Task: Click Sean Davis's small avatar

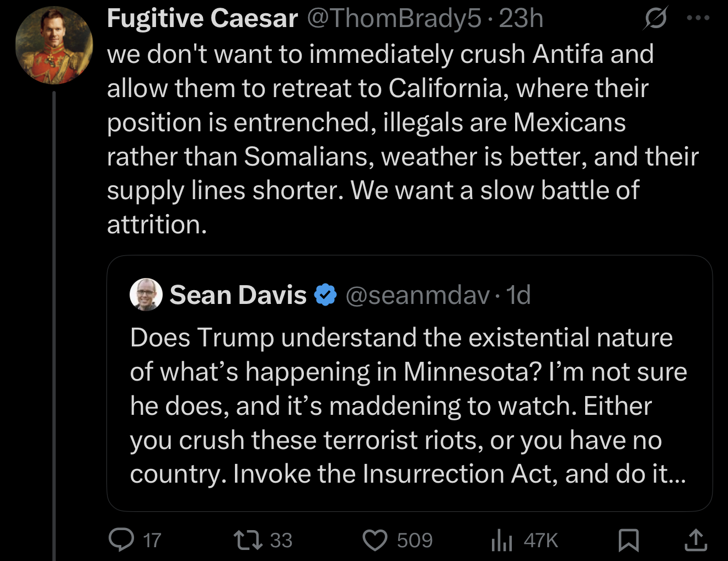Action: click(x=146, y=295)
